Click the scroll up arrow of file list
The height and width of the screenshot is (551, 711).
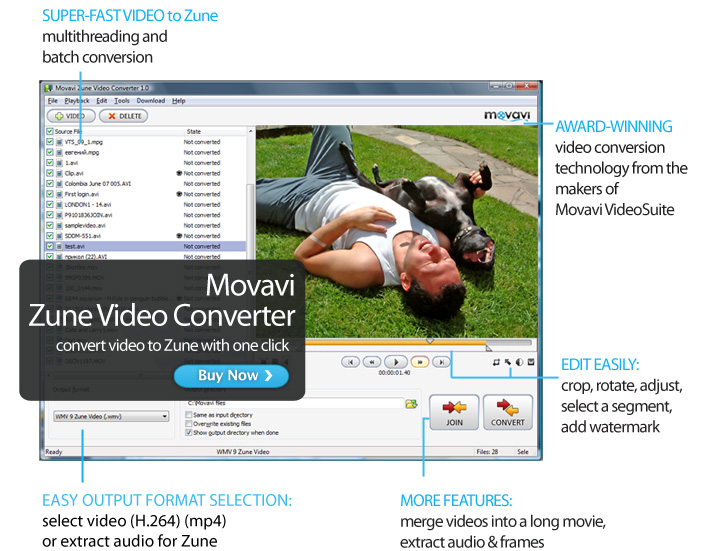click(x=250, y=131)
